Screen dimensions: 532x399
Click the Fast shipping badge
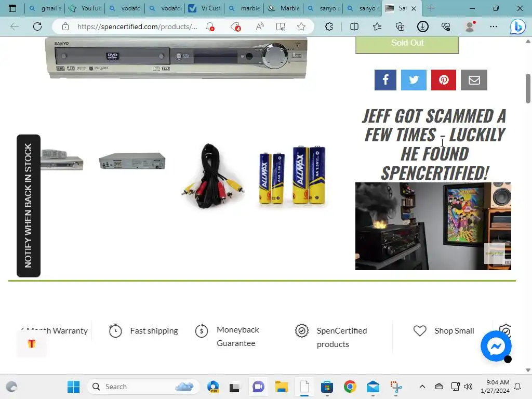coord(143,330)
